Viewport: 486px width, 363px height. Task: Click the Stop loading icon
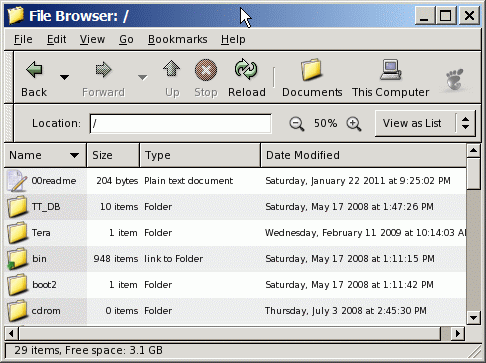206,70
